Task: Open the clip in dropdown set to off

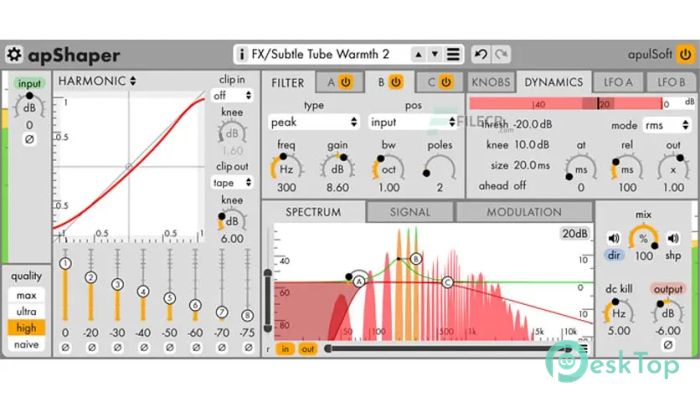Action: 232,95
